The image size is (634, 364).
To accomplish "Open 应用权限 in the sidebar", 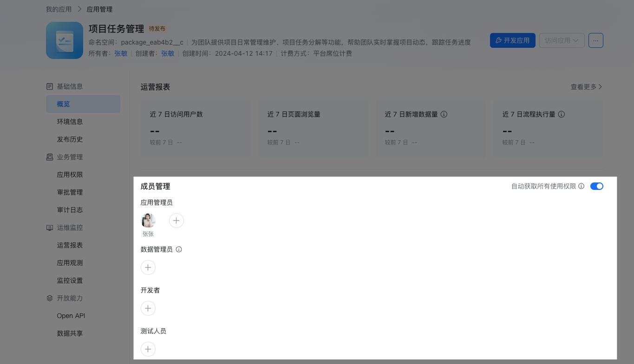I will tap(70, 175).
